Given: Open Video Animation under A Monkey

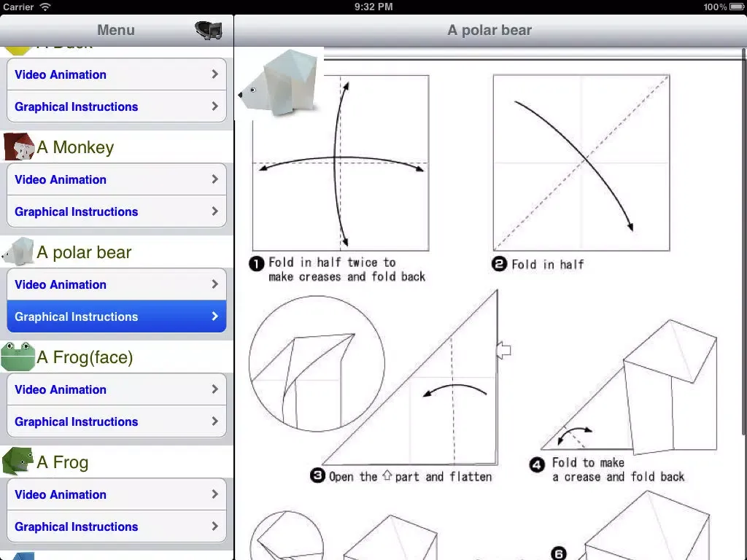Looking at the screenshot, I should coord(117,179).
